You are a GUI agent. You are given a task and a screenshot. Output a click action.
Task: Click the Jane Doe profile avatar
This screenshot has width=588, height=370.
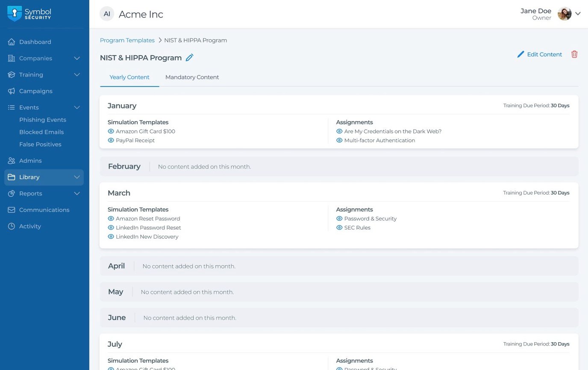click(x=564, y=13)
